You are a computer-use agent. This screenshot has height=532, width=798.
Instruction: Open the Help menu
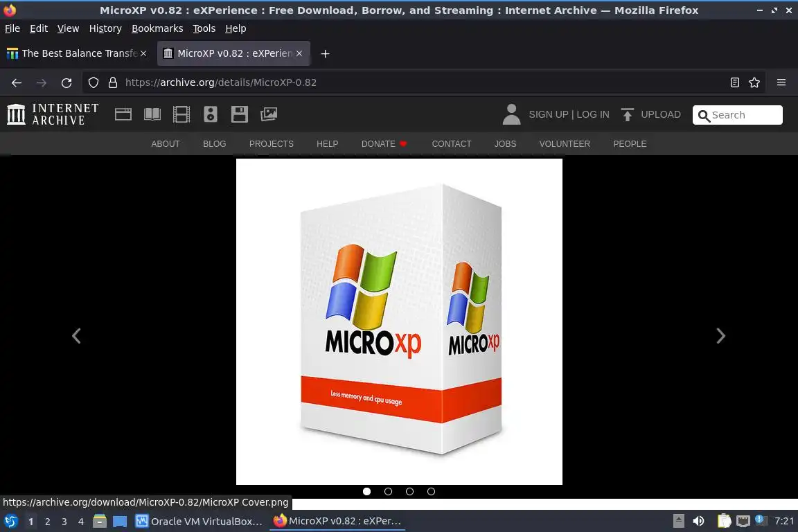click(x=236, y=28)
